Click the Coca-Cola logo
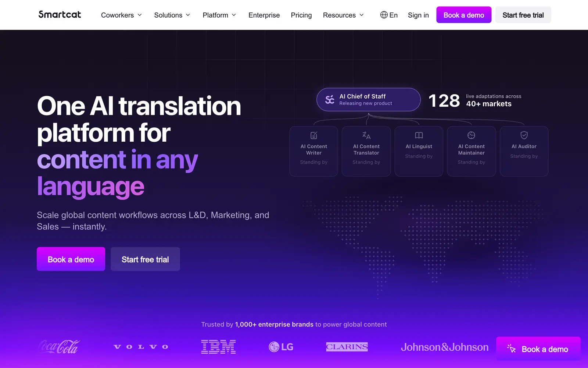This screenshot has width=588, height=368. 59,347
